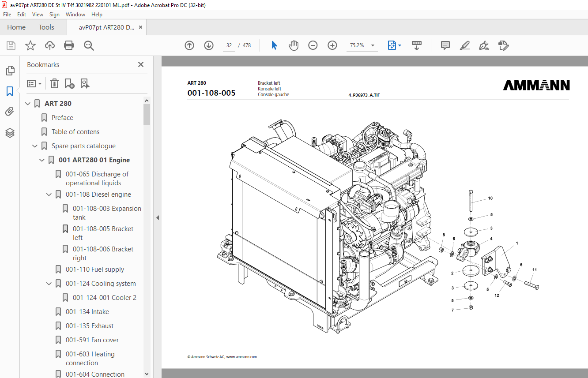
Task: Open 001-108-003 Expansion tank bookmark
Action: [x=107, y=213]
